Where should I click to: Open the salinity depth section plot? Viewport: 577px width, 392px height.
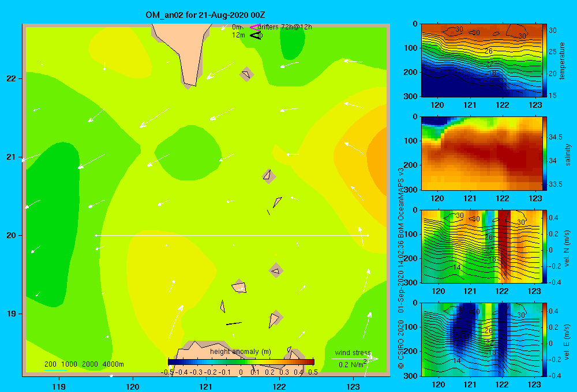482,153
